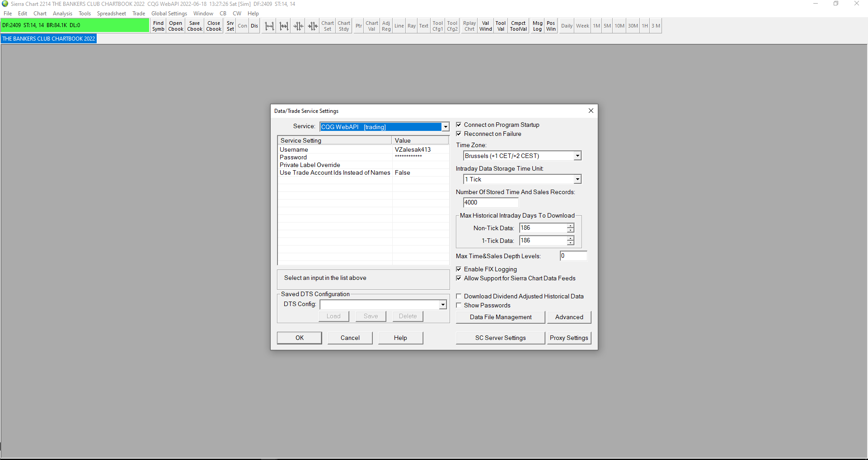This screenshot has width=868, height=460.
Task: Open the Time Zone dropdown
Action: 577,156
